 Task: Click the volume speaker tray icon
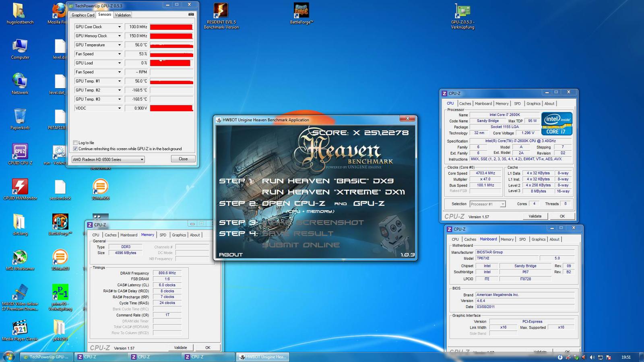pos(592,357)
